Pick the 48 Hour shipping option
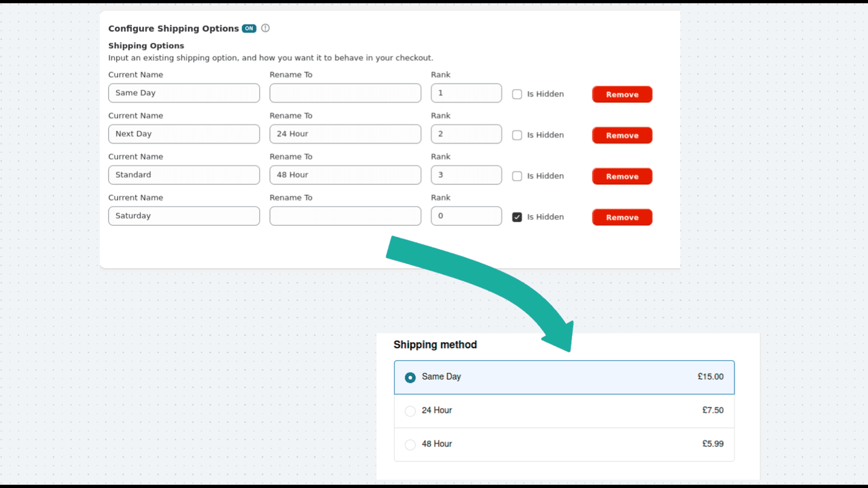Viewport: 868px width, 488px height. [410, 444]
